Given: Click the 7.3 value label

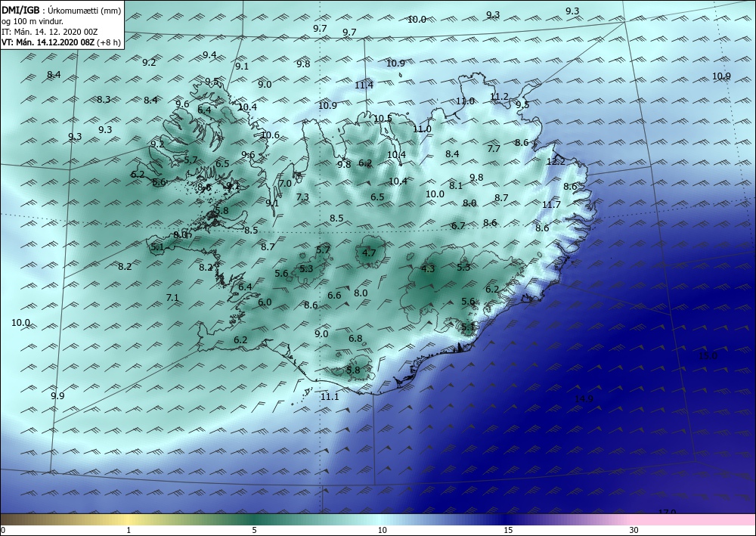Looking at the screenshot, I should (x=302, y=197).
